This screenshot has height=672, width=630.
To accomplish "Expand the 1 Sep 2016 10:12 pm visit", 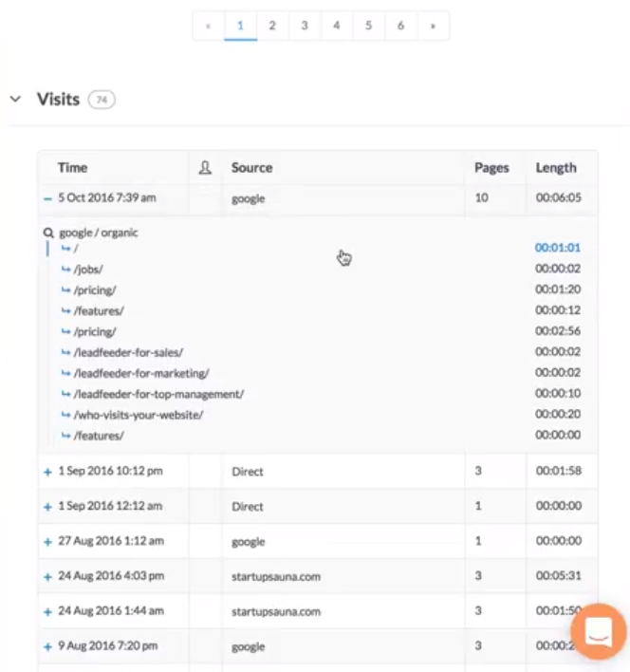I will coord(47,472).
